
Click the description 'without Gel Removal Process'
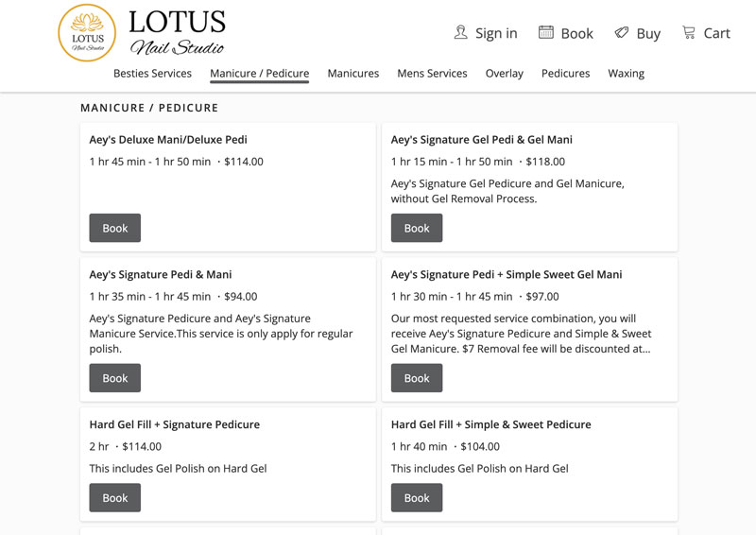tap(464, 198)
